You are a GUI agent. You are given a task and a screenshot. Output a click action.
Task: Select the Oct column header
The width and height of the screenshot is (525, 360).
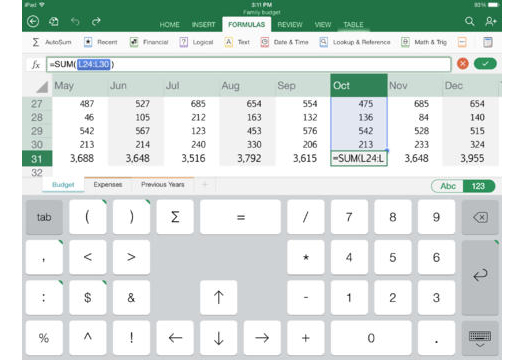click(x=359, y=86)
